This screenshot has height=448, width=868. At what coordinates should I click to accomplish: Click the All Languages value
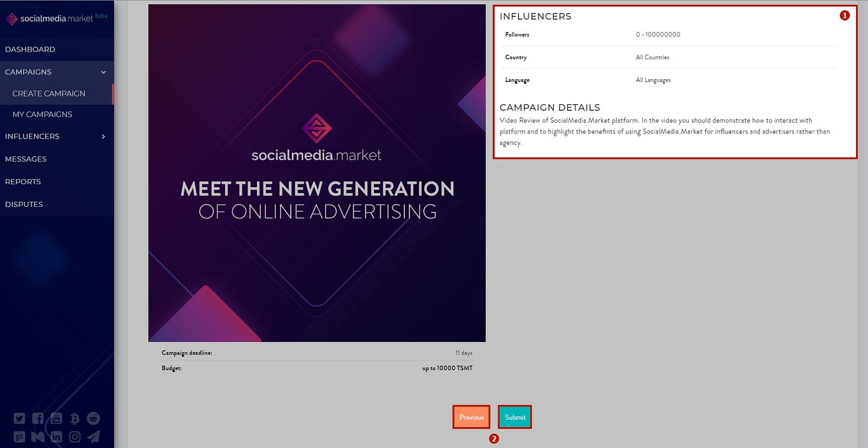[653, 80]
